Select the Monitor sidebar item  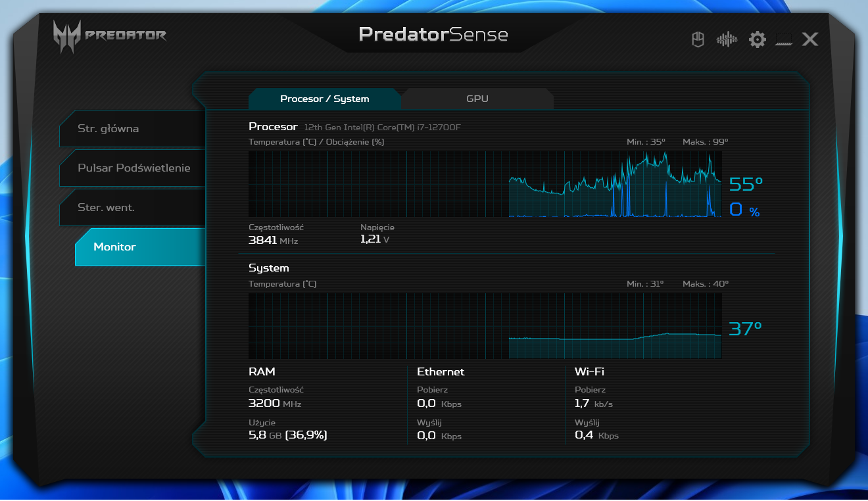point(115,247)
